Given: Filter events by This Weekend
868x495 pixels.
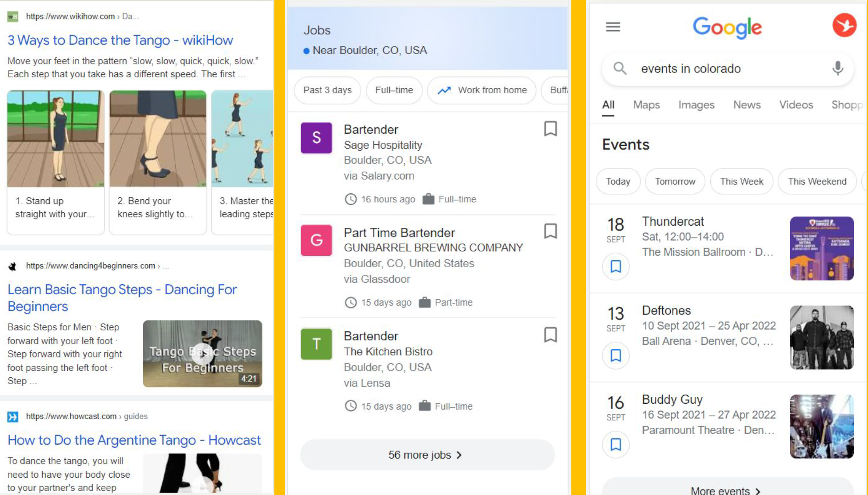Looking at the screenshot, I should click(x=817, y=181).
